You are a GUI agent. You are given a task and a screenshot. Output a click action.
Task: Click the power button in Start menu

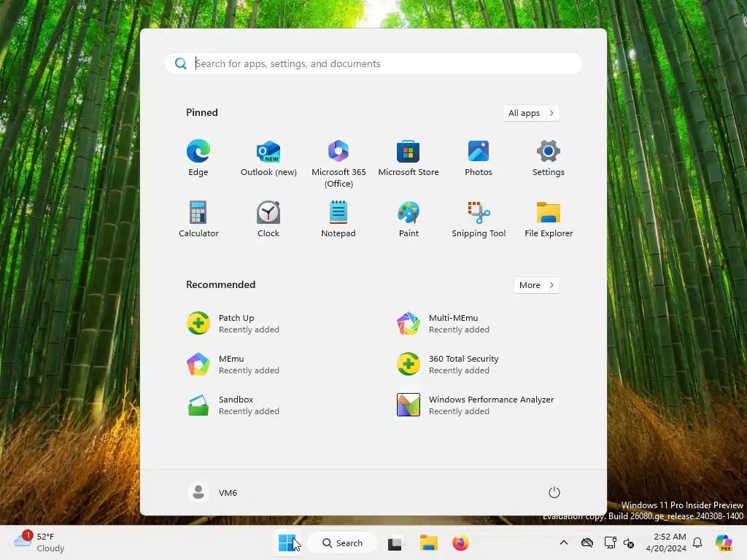(554, 492)
